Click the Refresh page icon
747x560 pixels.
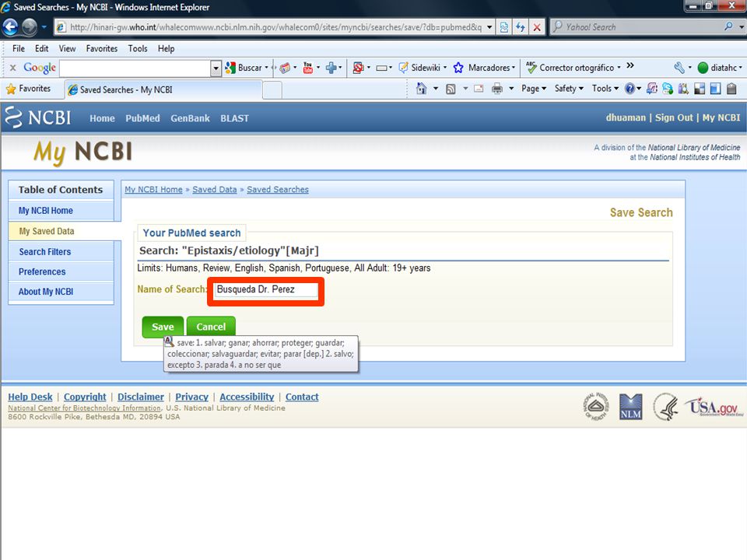tap(521, 27)
